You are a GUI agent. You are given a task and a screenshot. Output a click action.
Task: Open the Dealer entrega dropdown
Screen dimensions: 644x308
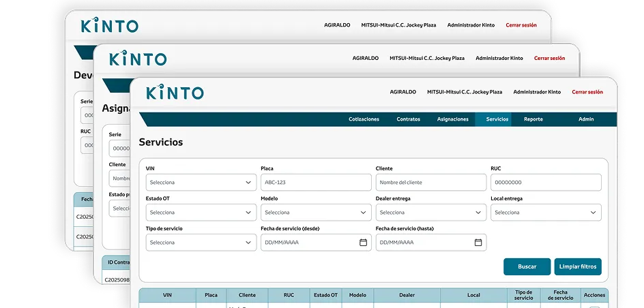coord(431,213)
